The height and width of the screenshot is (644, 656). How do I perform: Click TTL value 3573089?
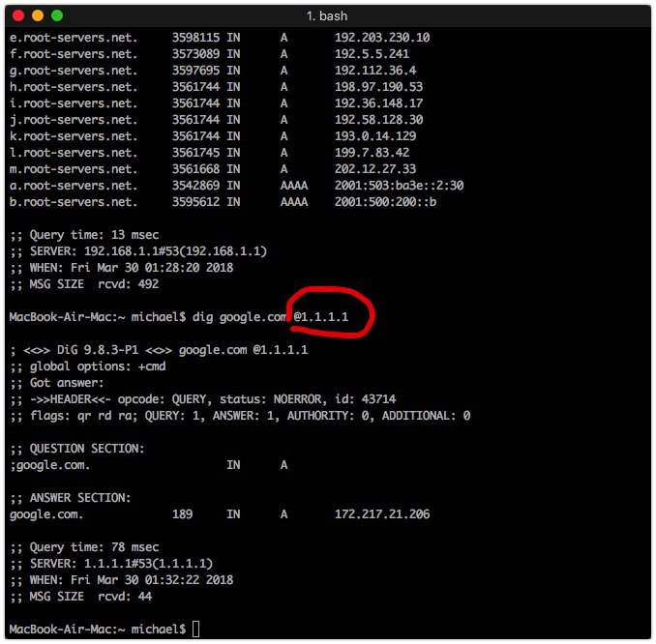pyautogui.click(x=195, y=54)
